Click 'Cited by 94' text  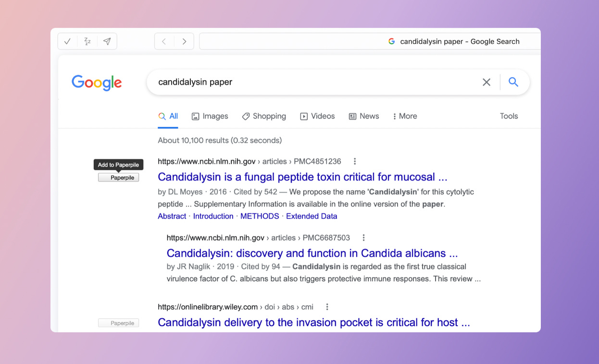(x=261, y=267)
